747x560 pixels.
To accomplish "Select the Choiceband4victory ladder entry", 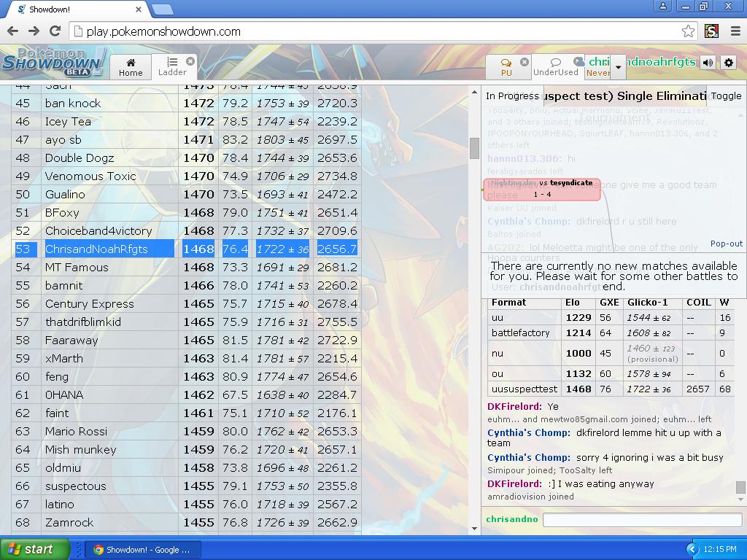I will coord(186,231).
